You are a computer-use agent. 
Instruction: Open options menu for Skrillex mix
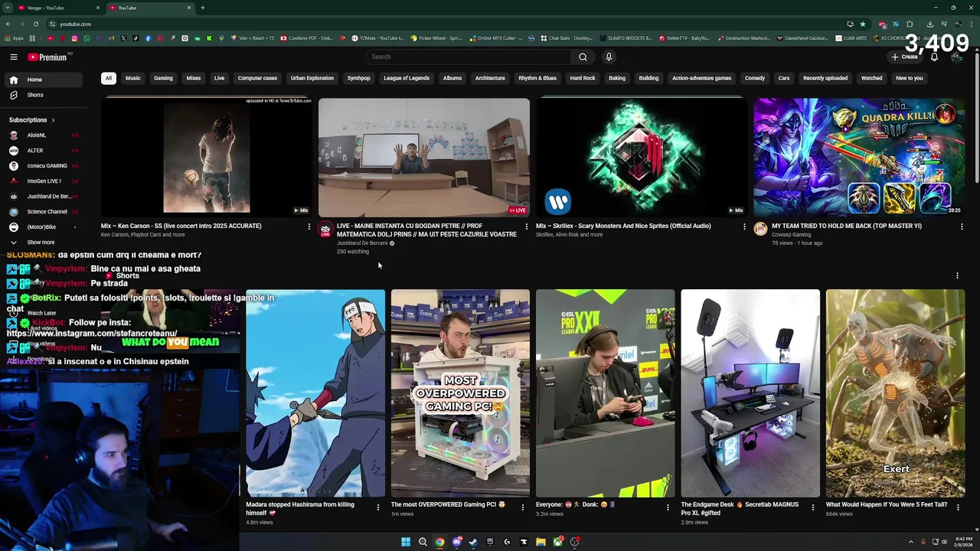point(743,227)
